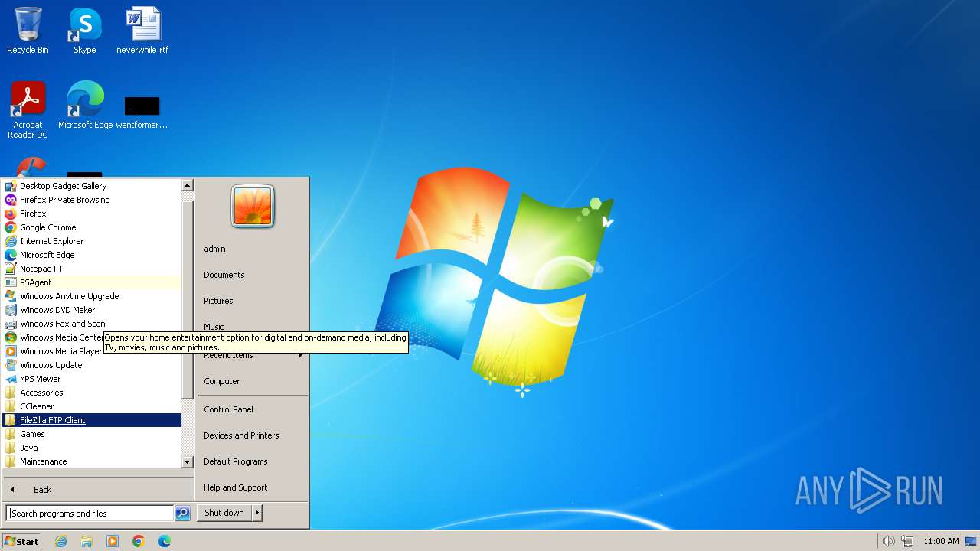980x551 pixels.
Task: Click the search magnifier icon button
Action: coord(182,514)
